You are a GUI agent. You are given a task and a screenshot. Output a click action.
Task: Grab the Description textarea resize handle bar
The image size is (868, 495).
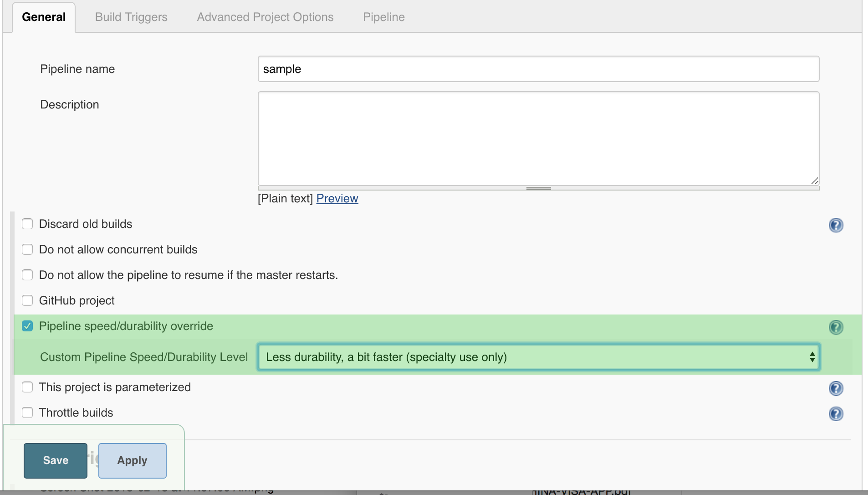538,188
